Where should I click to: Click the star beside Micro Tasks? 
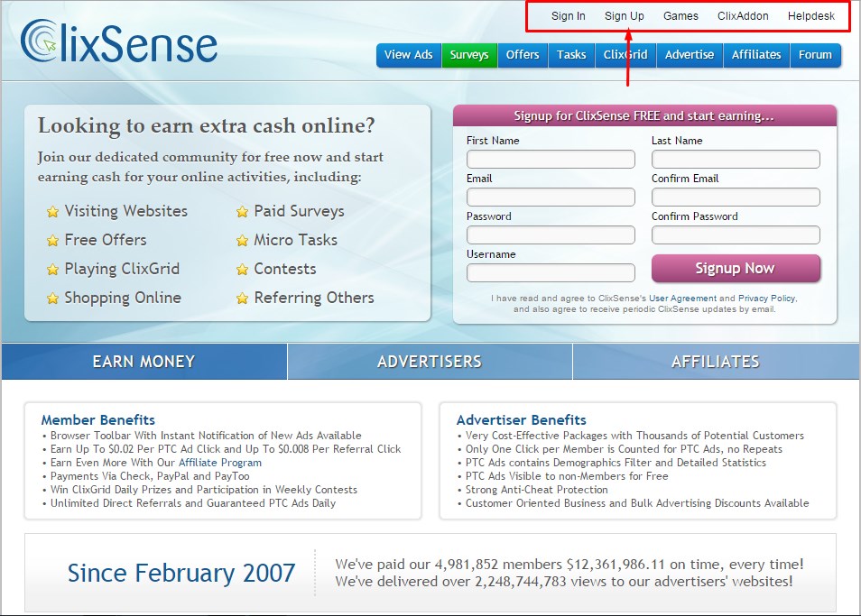pyautogui.click(x=242, y=240)
